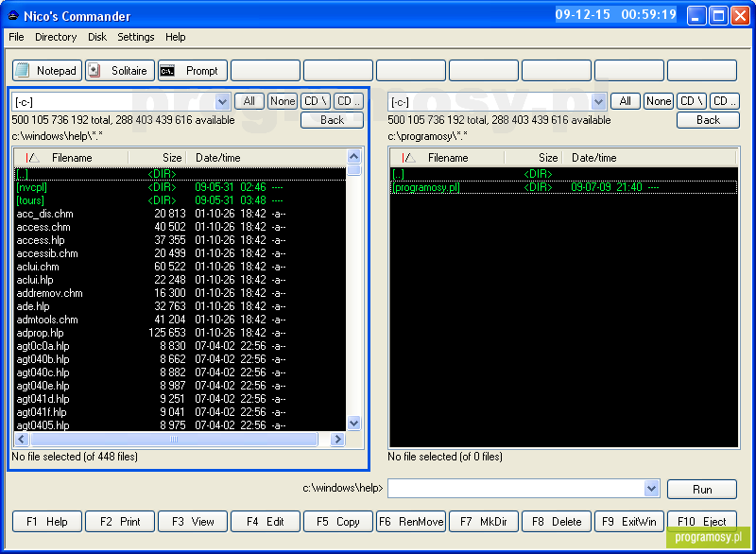The image size is (756, 554).
Task: Select the addremov.chm file
Action: click(180, 293)
